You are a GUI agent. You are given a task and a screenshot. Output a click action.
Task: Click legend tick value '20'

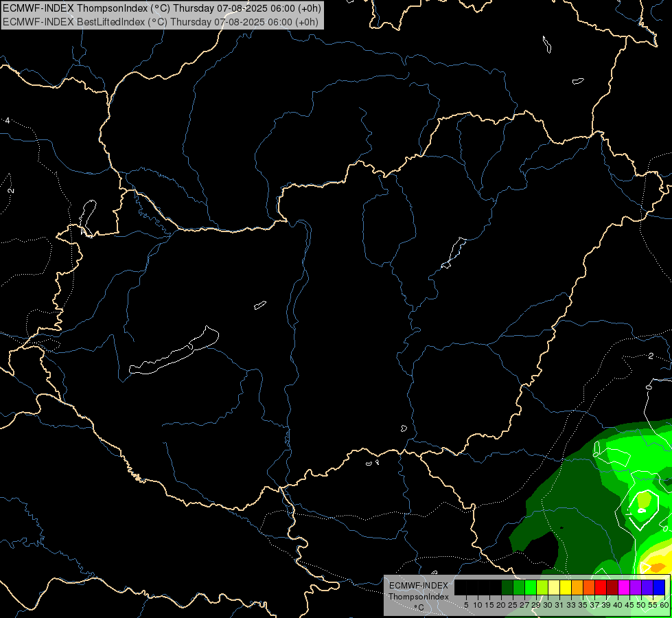coord(501,605)
